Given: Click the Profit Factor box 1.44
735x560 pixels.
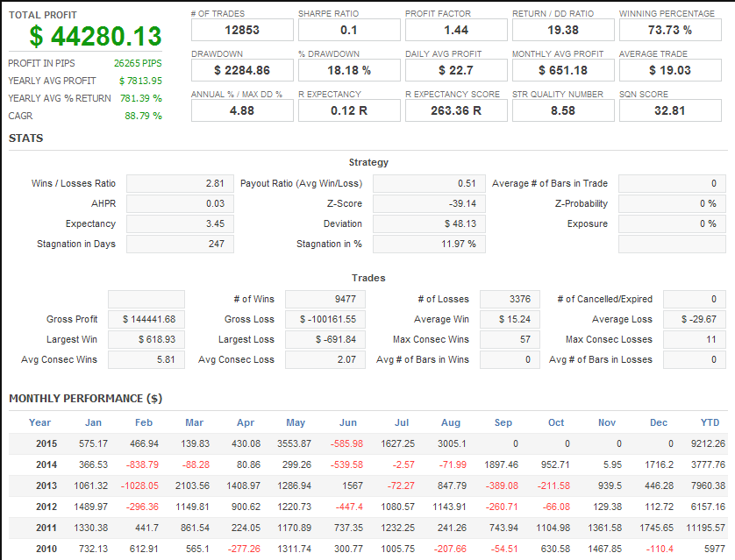Looking at the screenshot, I should pos(456,31).
